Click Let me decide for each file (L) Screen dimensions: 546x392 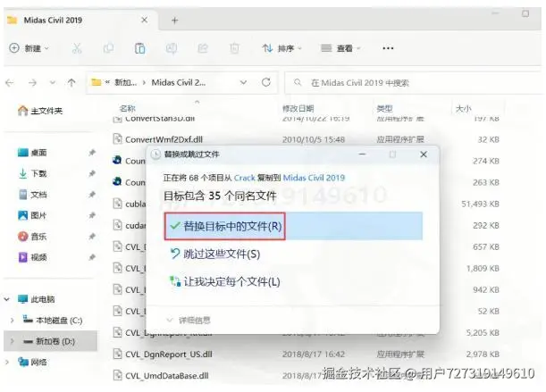coord(224,282)
